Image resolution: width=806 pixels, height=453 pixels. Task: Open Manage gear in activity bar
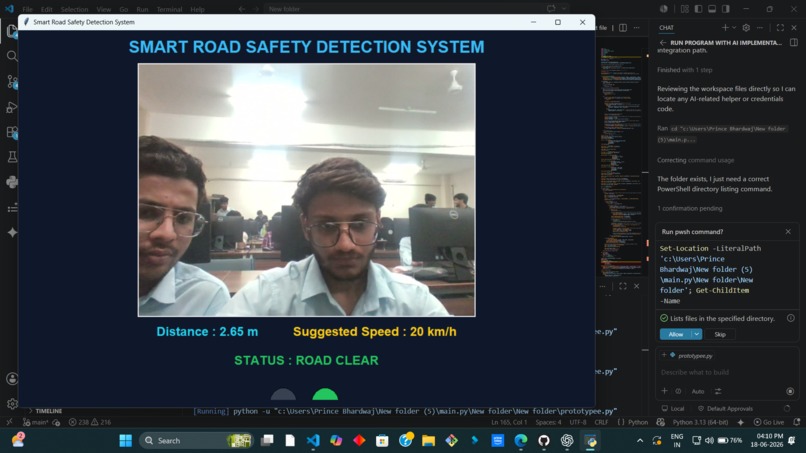pyautogui.click(x=12, y=404)
